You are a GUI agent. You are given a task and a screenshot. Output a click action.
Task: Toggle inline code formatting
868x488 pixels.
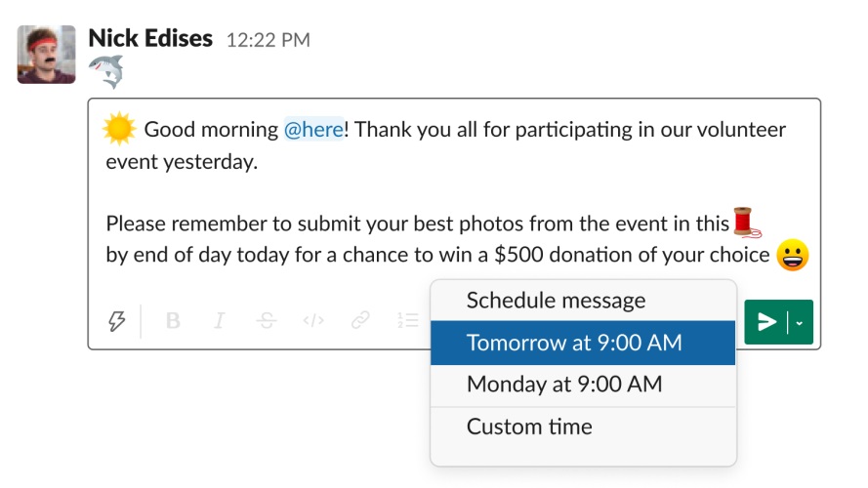pos(312,320)
